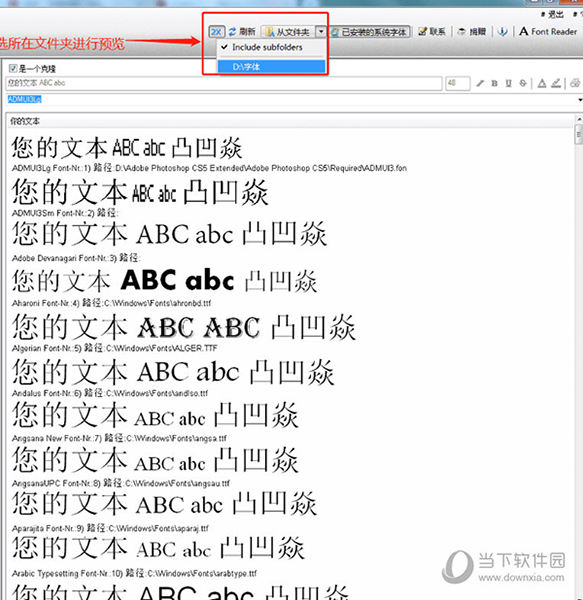Screen dimensions: 583x600
Task: Click the font size field showing 48
Action: (458, 83)
